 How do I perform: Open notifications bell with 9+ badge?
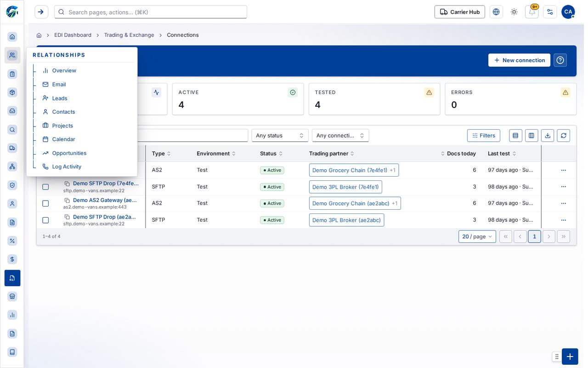[x=532, y=12]
